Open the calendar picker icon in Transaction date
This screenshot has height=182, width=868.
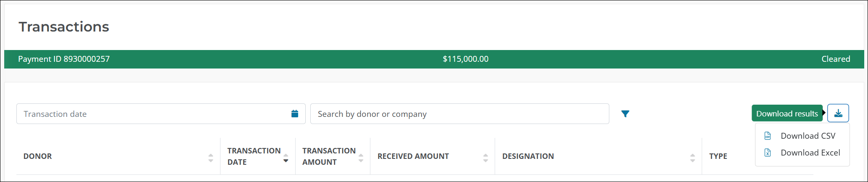coord(295,113)
